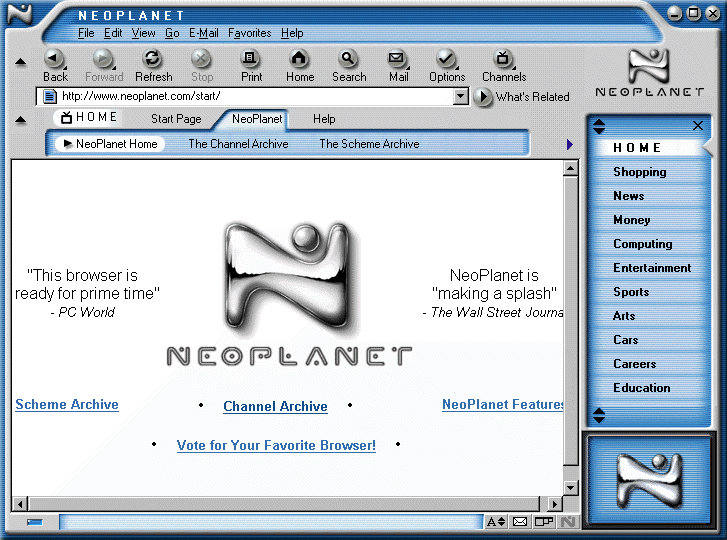
Task: Click the vertical scrollbar down arrow
Action: pyautogui.click(x=571, y=488)
